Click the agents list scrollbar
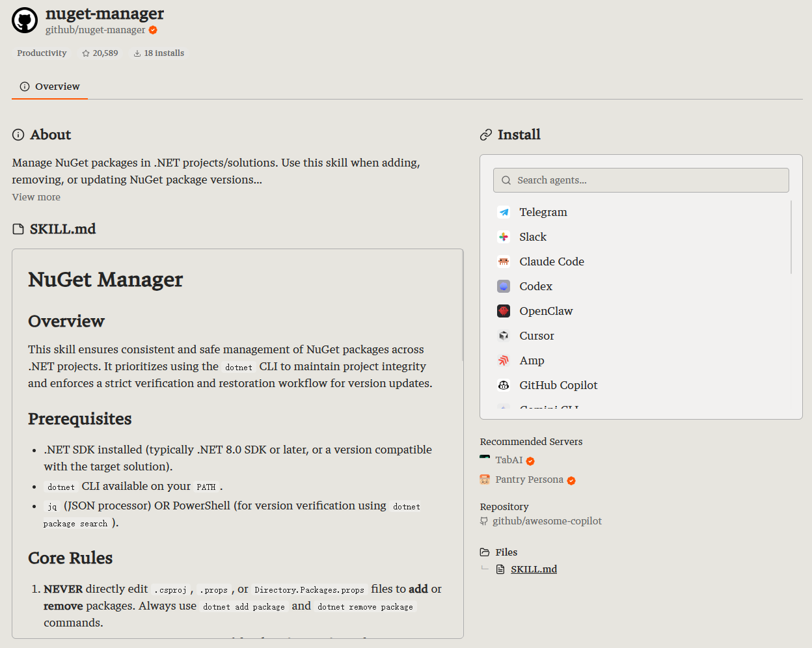 coord(791,237)
